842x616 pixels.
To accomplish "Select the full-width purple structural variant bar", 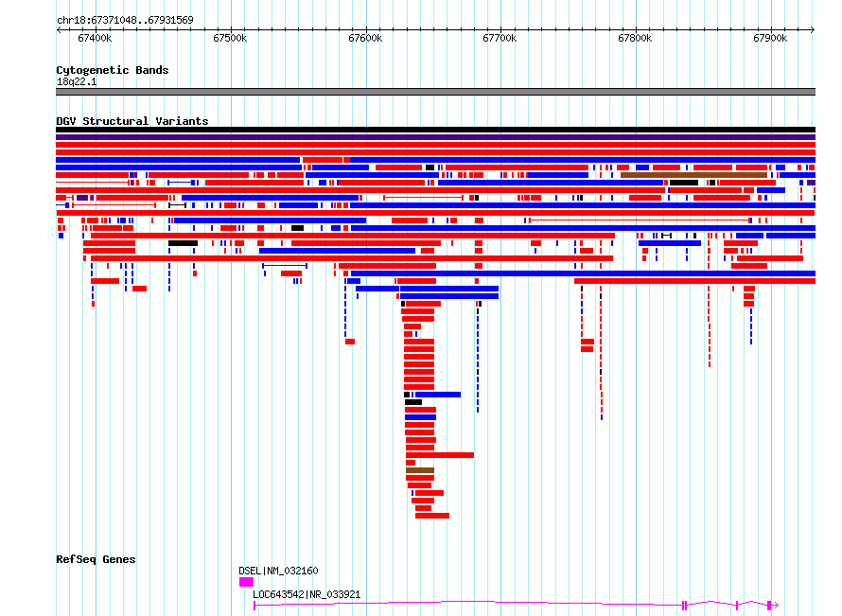I will [x=435, y=137].
